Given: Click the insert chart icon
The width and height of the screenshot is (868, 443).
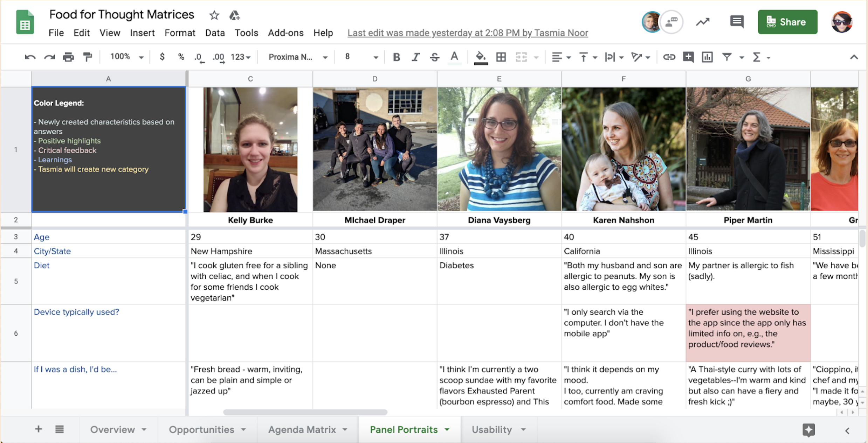Looking at the screenshot, I should click(707, 57).
